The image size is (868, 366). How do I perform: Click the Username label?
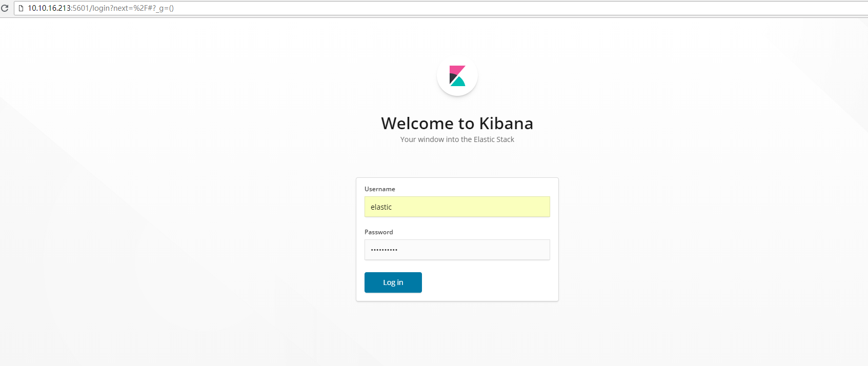[x=379, y=189]
